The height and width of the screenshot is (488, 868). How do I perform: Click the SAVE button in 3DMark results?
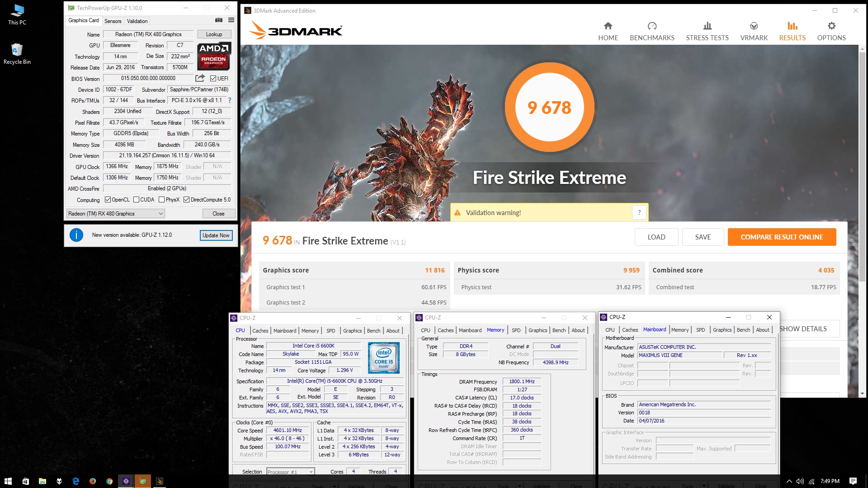pyautogui.click(x=703, y=237)
